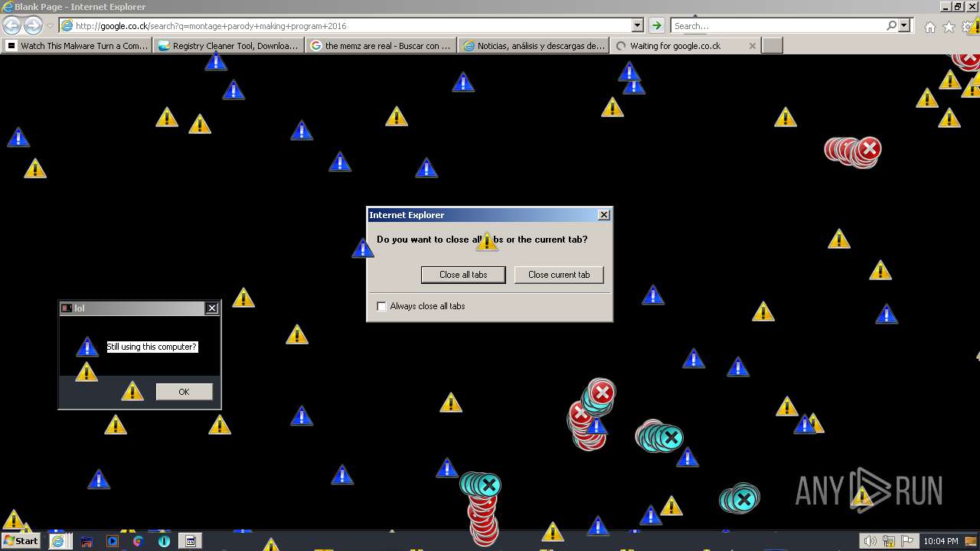Viewport: 980px width, 551px height.
Task: Click the Close all tabs button
Action: [463, 275]
